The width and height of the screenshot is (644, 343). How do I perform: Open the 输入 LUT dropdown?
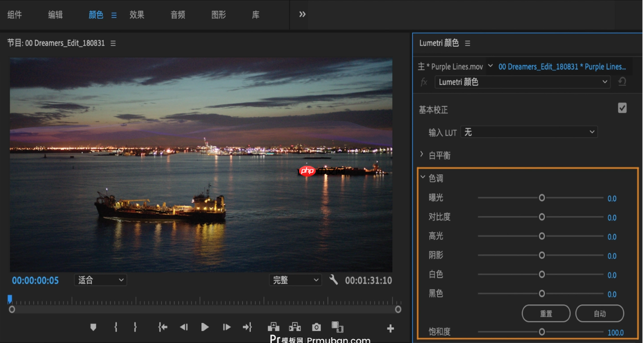[x=529, y=132]
